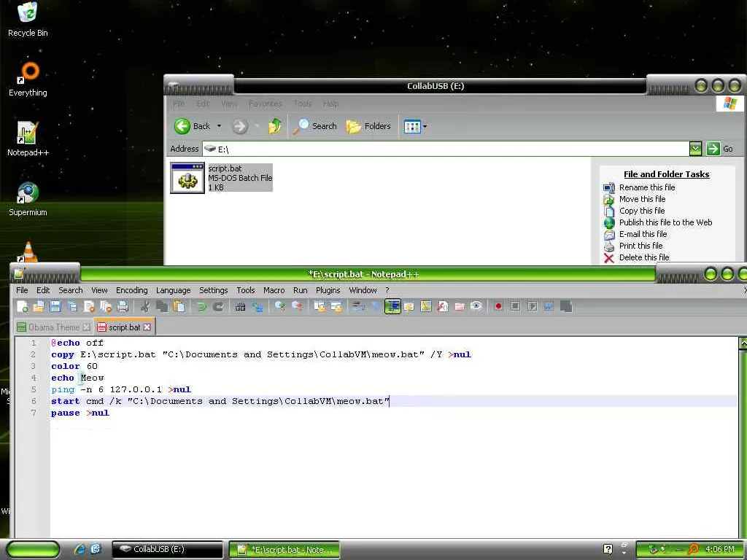747x560 pixels.
Task: Open the Settings menu
Action: (x=213, y=290)
